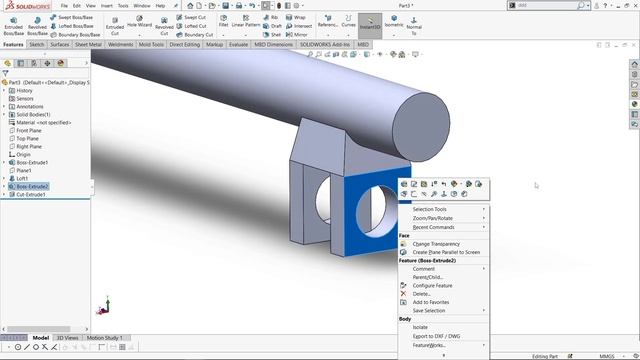
Task: Open the Recent Commands submenu
Action: click(444, 227)
